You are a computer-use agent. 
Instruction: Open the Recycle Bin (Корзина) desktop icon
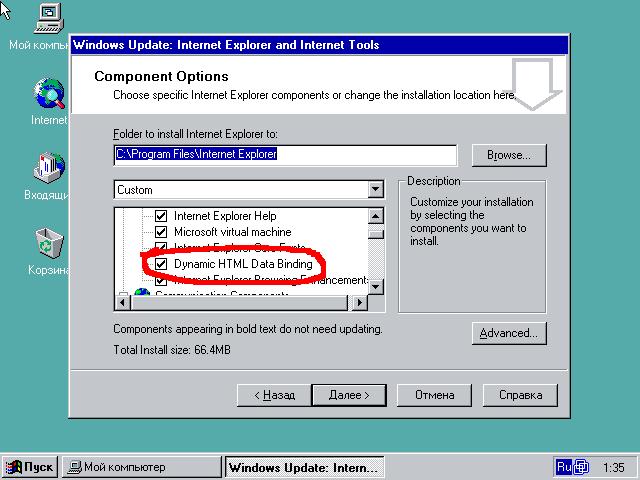pos(49,243)
